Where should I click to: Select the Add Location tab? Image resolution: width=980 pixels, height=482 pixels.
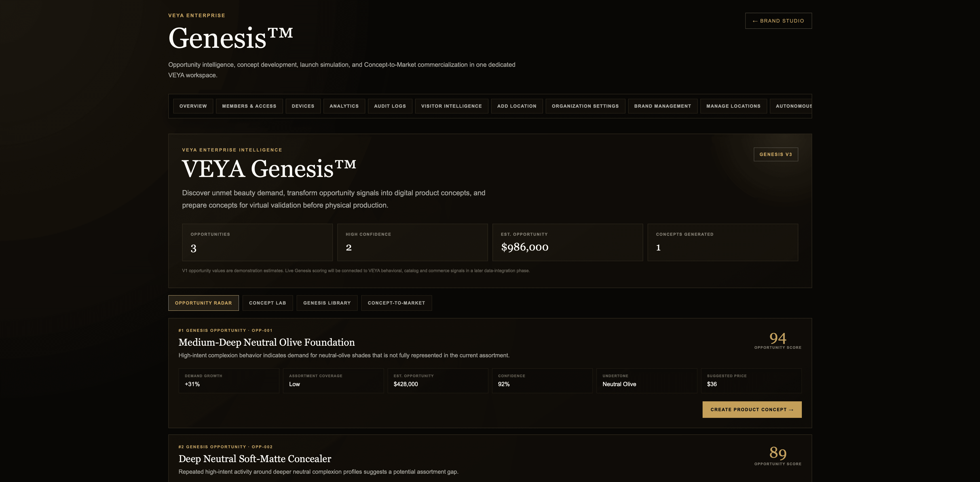pyautogui.click(x=517, y=106)
